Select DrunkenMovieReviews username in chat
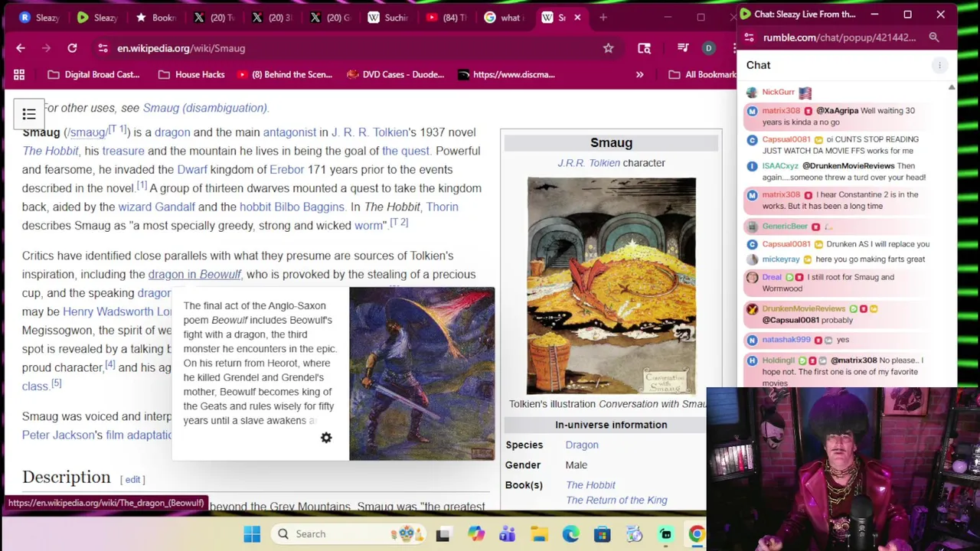 click(804, 308)
